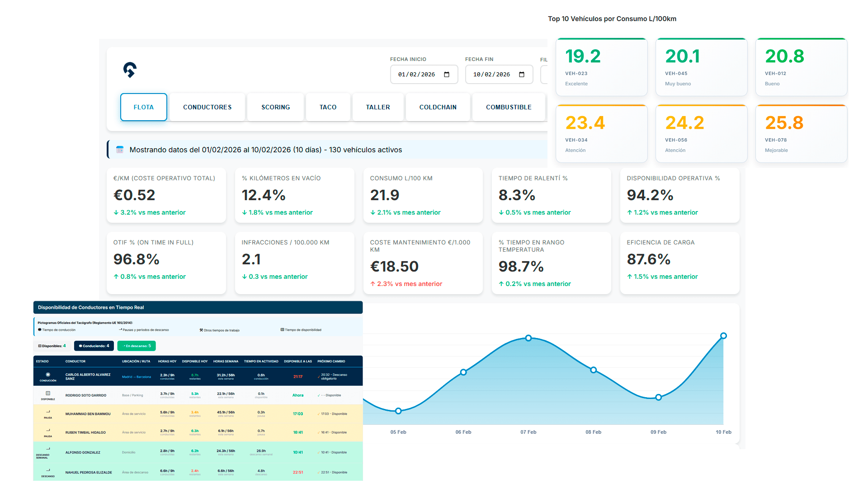Open the COMBUSTIBLE tab
The height and width of the screenshot is (488, 868).
pos(509,107)
